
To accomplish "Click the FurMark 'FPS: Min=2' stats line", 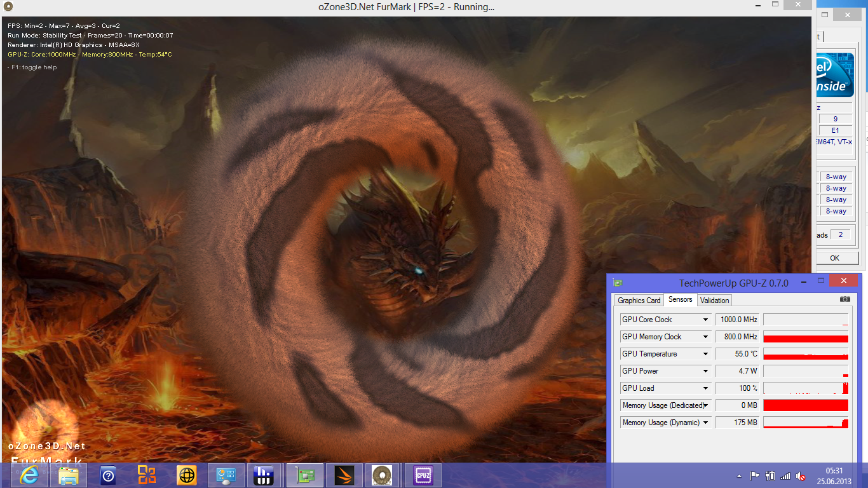I will [x=64, y=26].
